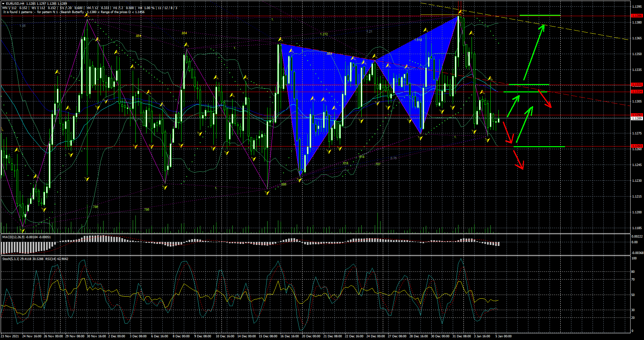This screenshot has height=340, width=644.
Task: Click the 100 level on oscillator scale
Action: pos(634,258)
